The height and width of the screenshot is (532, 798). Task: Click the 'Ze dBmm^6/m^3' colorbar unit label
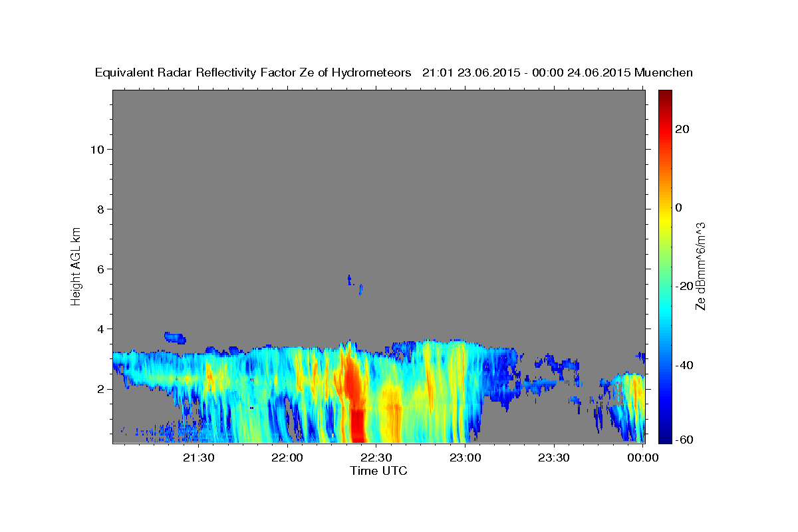700,265
